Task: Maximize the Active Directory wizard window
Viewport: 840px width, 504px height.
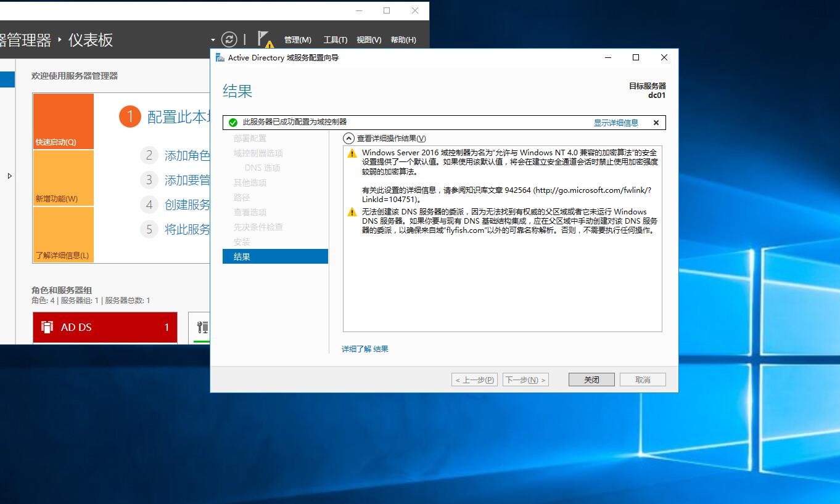Action: click(636, 57)
